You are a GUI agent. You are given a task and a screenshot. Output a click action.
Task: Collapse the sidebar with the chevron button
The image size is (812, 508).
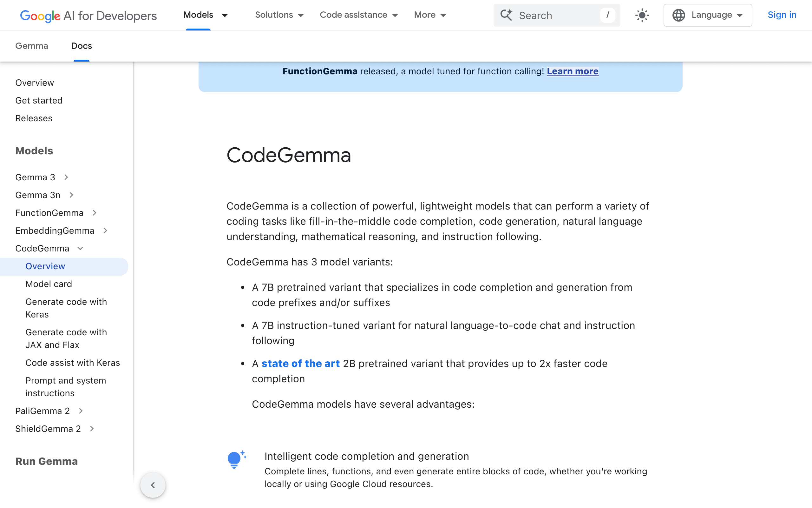pyautogui.click(x=153, y=485)
